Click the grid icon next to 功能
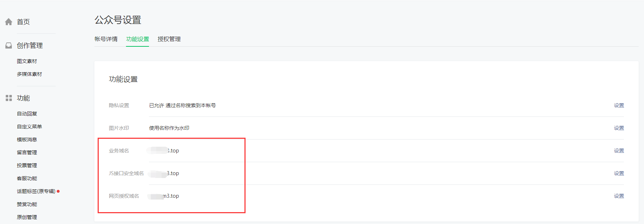The image size is (644, 224). click(x=9, y=98)
